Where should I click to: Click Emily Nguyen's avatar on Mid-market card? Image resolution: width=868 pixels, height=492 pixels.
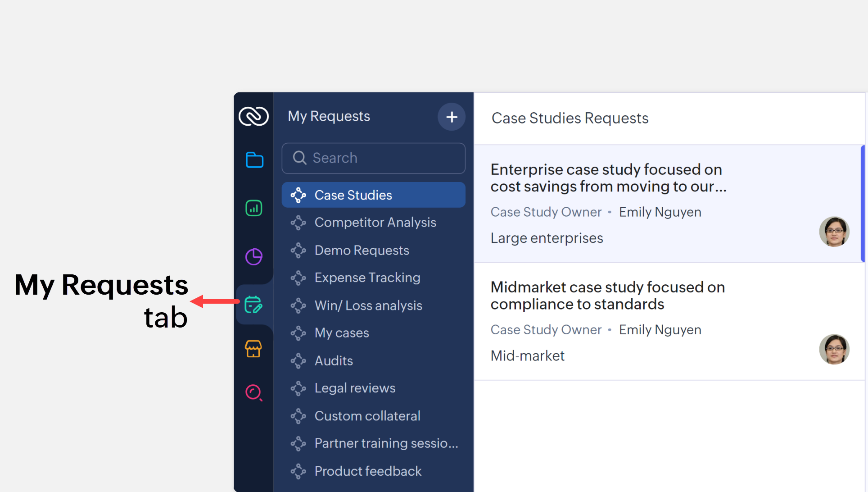[x=834, y=349]
